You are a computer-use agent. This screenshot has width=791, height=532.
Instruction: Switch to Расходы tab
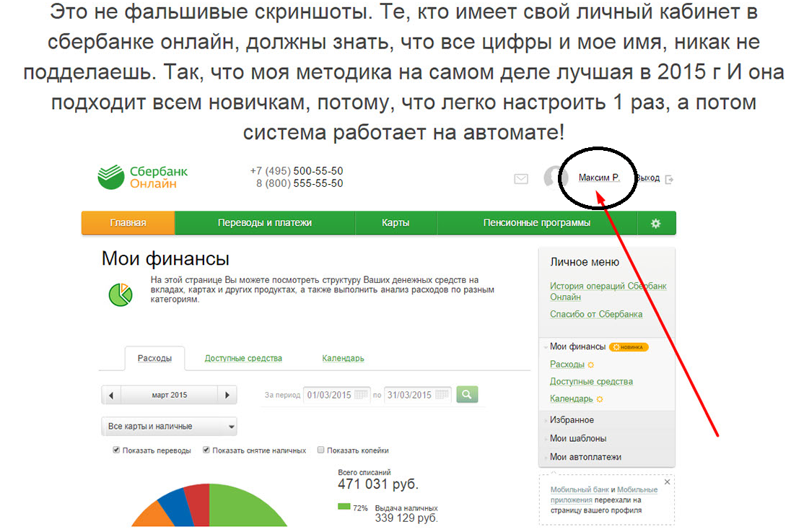click(x=154, y=358)
